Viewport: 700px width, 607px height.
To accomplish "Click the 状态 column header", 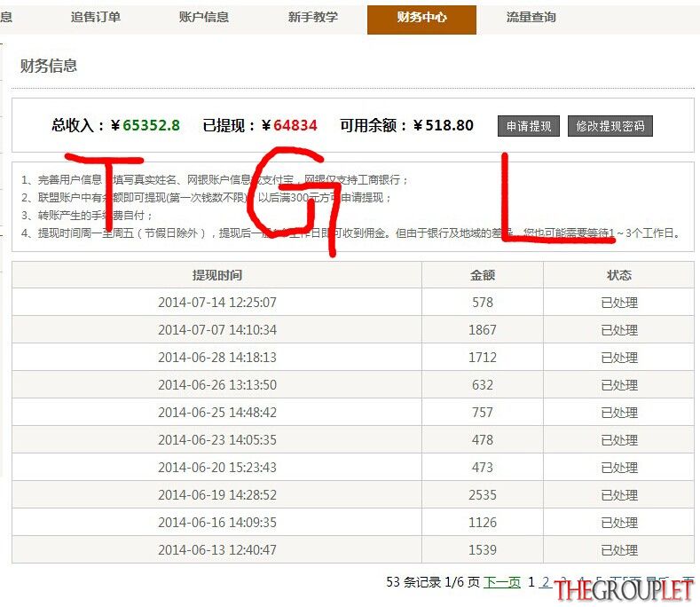I will (x=619, y=275).
